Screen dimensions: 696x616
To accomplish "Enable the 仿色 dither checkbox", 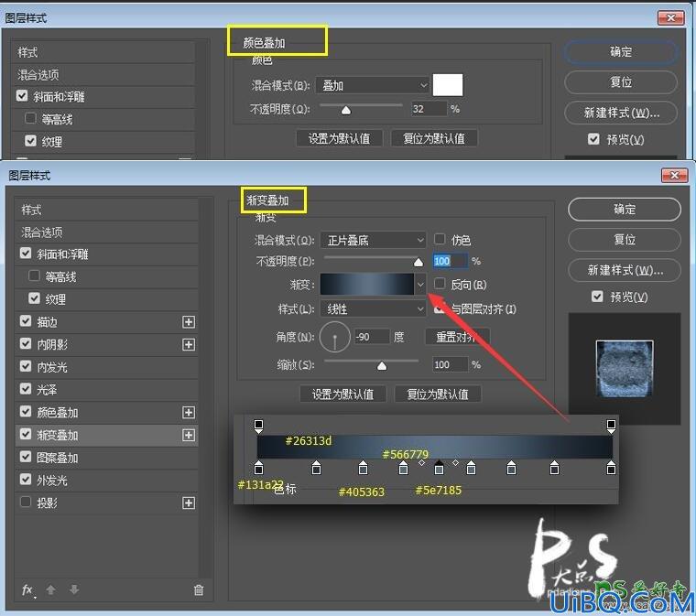I will coord(440,239).
